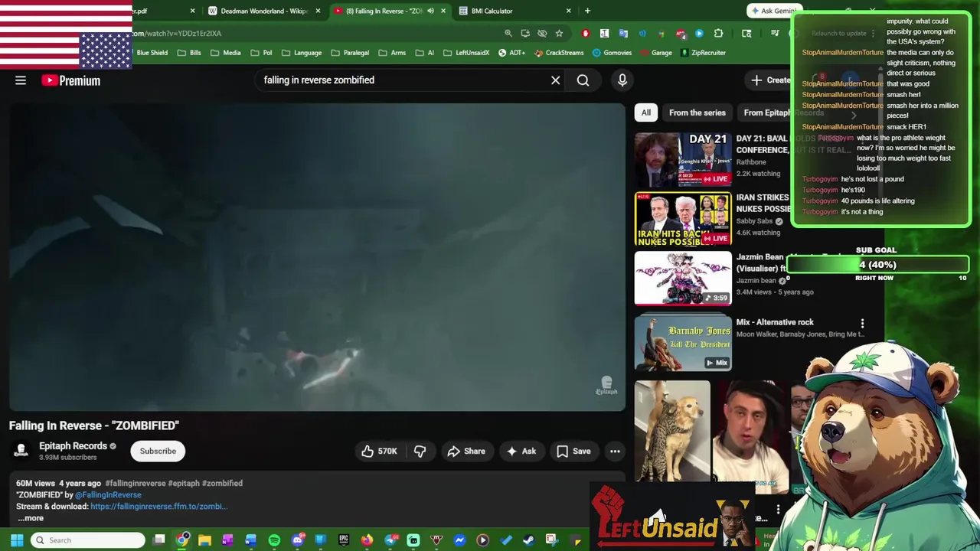Click the #fallinginreverse hashtag
Screen dimensions: 980x551
coord(136,484)
